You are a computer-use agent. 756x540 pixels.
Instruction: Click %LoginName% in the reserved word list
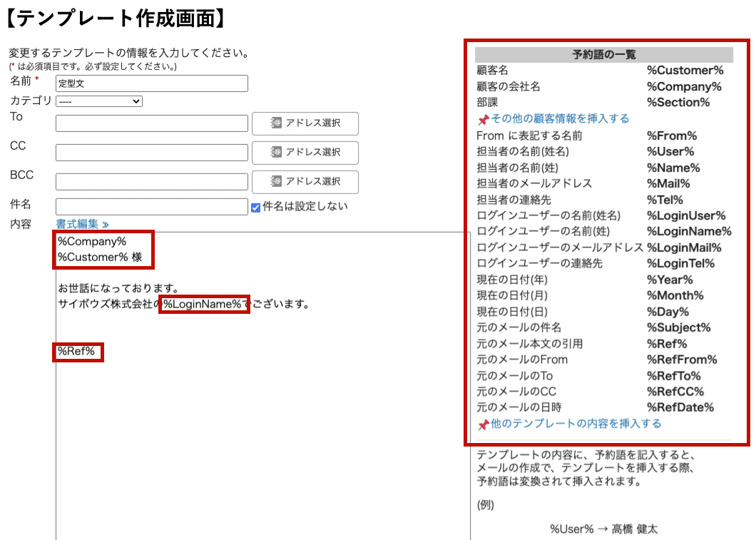689,232
